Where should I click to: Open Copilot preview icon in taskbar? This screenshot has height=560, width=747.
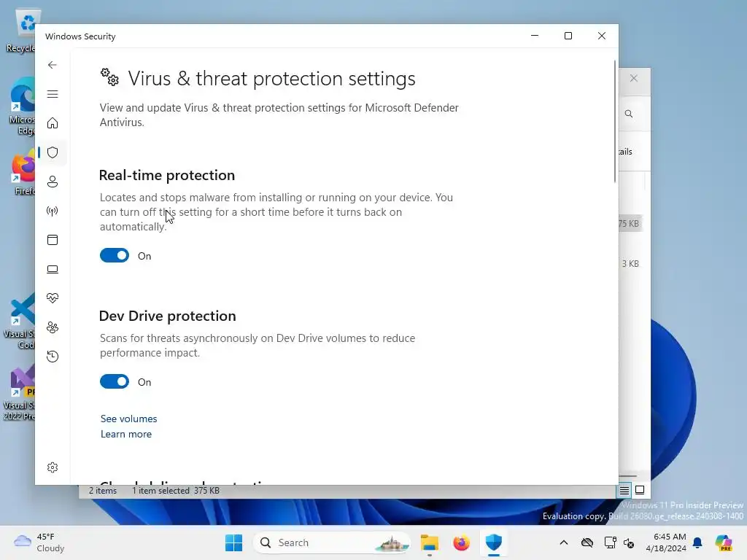coord(723,542)
